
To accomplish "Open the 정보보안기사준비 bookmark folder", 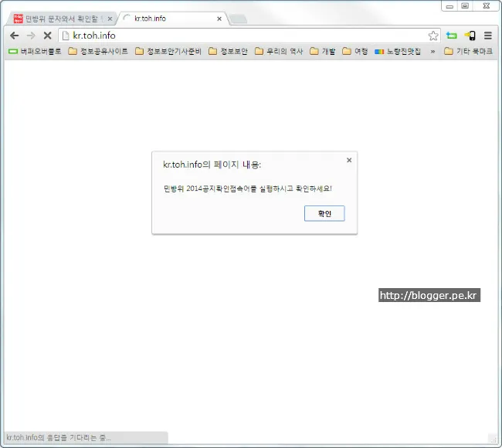I will point(168,51).
